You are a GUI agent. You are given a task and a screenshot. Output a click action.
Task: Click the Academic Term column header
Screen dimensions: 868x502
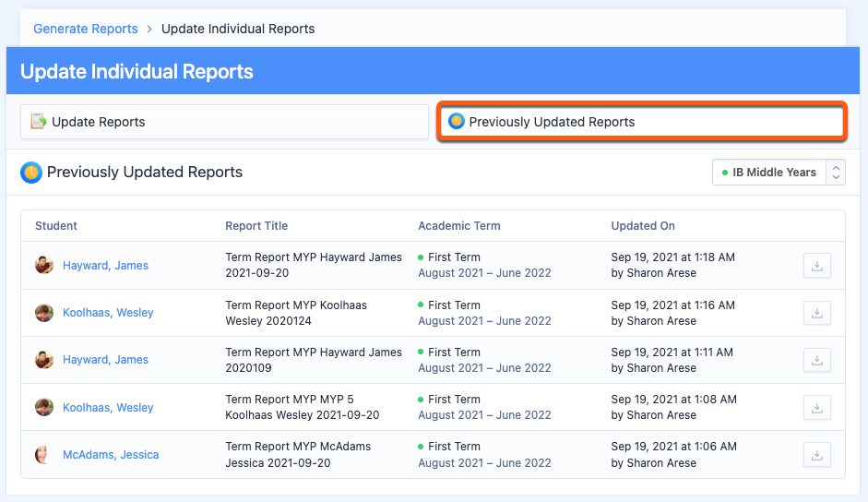point(460,226)
